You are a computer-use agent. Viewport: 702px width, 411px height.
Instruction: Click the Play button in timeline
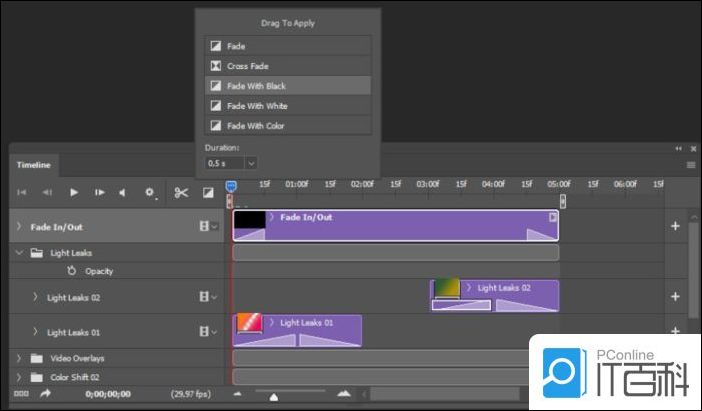coord(73,192)
